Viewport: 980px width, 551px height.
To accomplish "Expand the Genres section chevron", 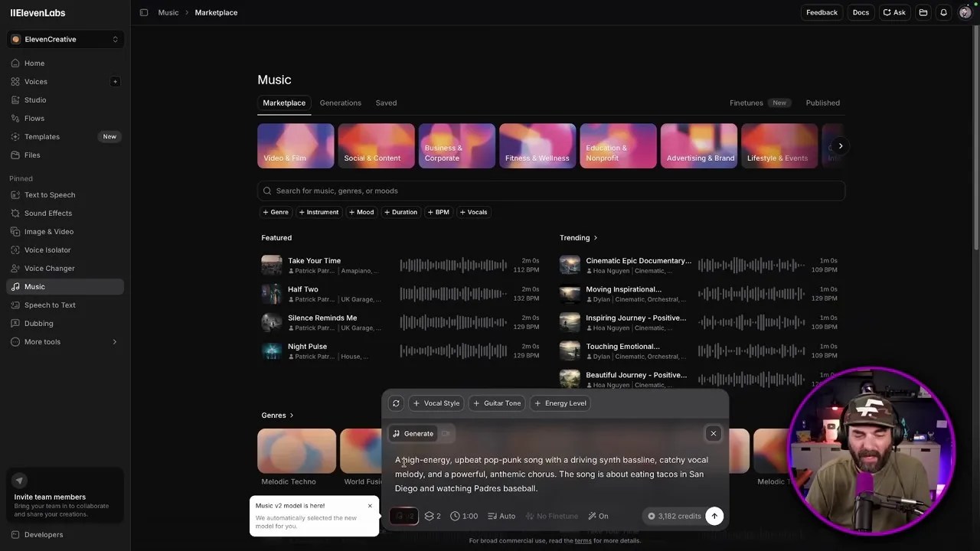I will pos(292,416).
